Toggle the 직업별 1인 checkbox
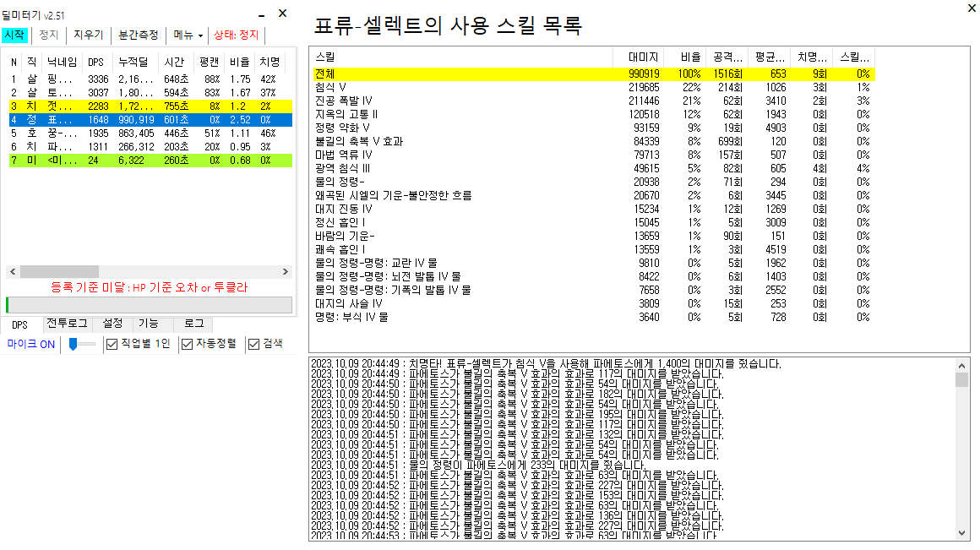The image size is (980, 550). pyautogui.click(x=138, y=344)
